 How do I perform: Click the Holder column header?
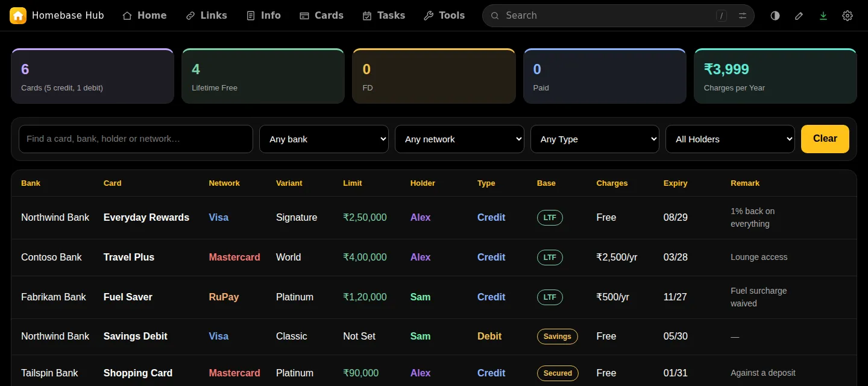[423, 183]
